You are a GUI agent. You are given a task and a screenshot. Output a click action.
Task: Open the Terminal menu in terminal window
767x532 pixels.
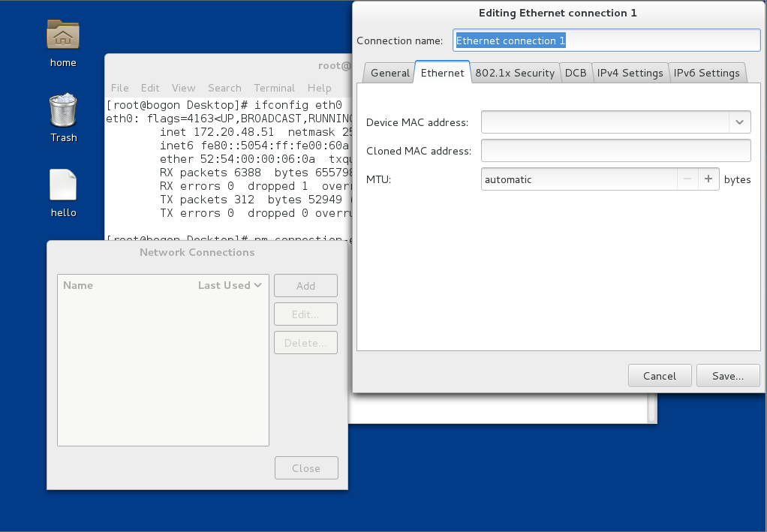click(x=275, y=88)
